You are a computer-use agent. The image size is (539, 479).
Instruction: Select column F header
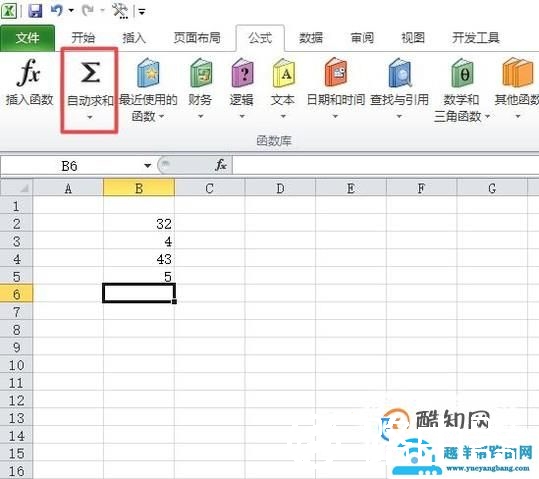point(421,188)
